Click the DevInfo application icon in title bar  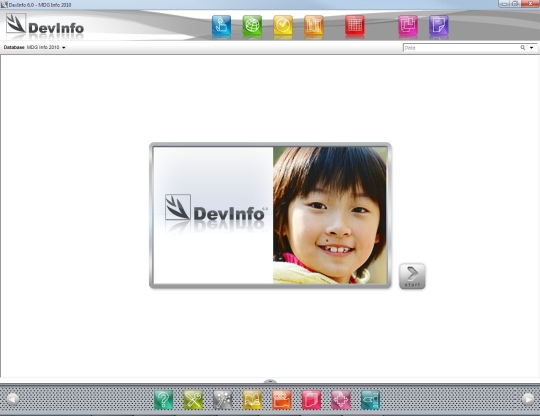4,4
